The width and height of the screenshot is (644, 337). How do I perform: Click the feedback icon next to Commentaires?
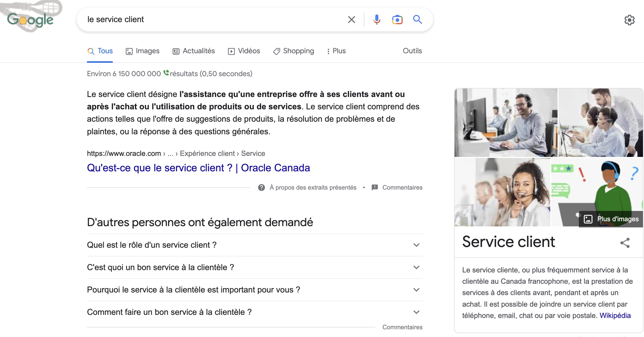tap(375, 188)
